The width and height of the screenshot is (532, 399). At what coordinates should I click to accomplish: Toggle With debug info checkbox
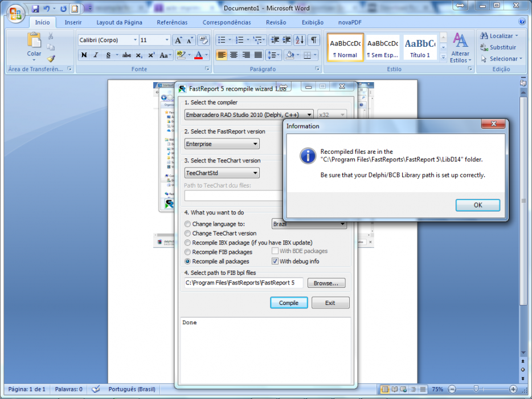(x=275, y=261)
